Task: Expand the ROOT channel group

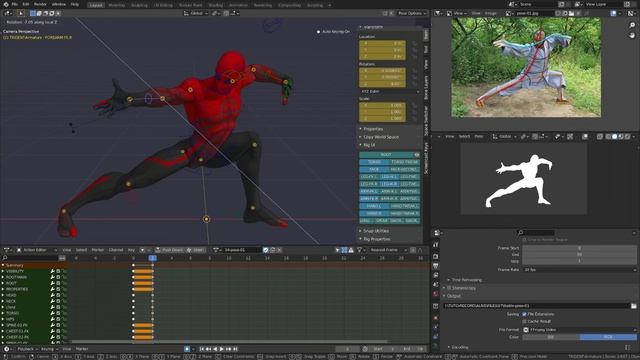Action: 3,283
